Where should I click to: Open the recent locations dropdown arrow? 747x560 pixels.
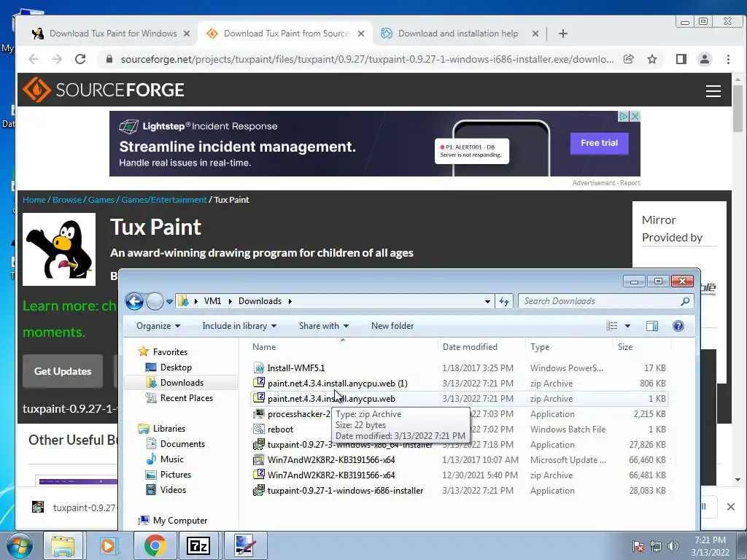coord(169,301)
